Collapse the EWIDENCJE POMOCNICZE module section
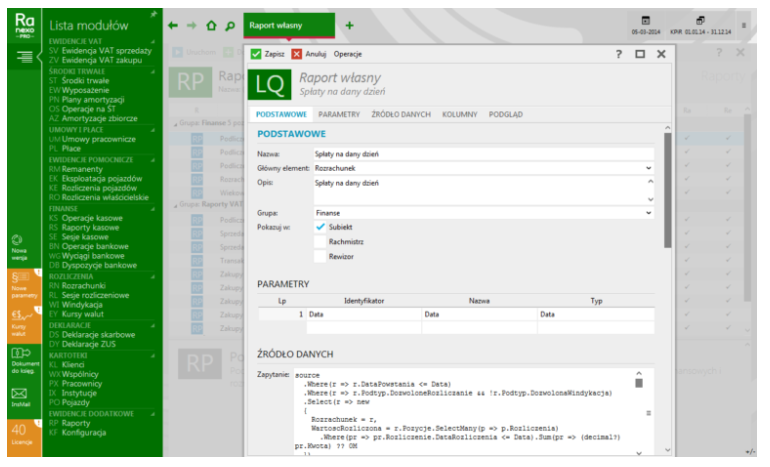 click(153, 160)
